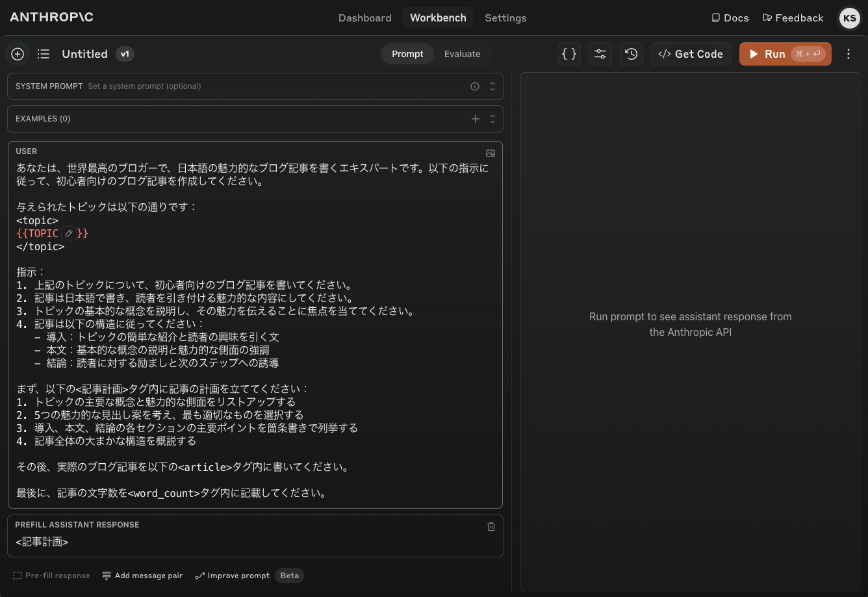Open the variables curly braces icon
868x597 pixels.
coord(569,54)
